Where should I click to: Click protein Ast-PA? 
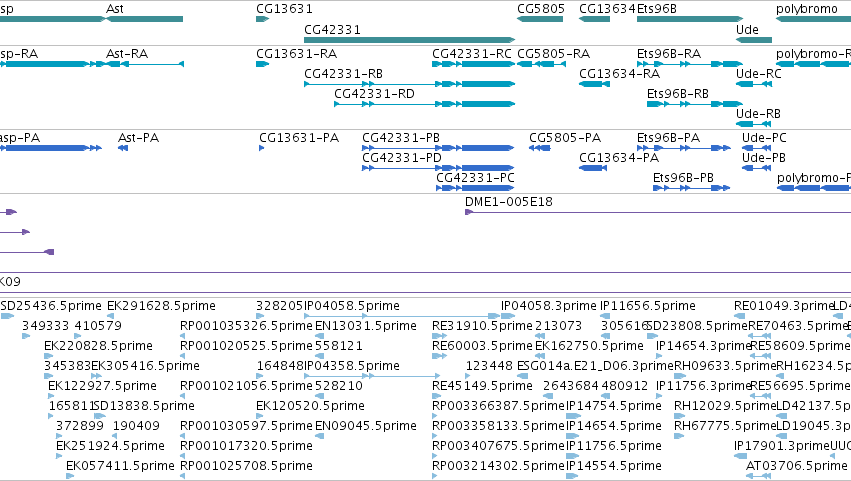click(138, 138)
